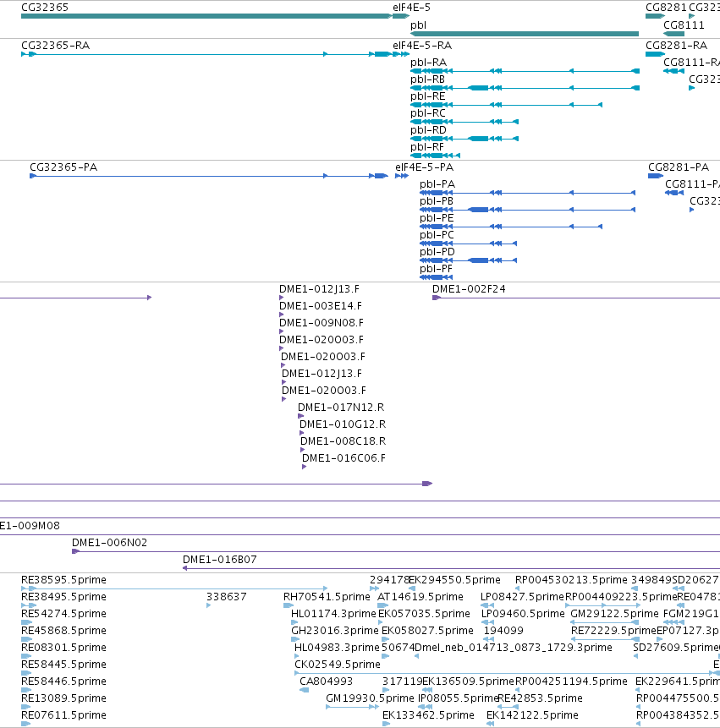Open the 338637 feature label

(x=227, y=597)
